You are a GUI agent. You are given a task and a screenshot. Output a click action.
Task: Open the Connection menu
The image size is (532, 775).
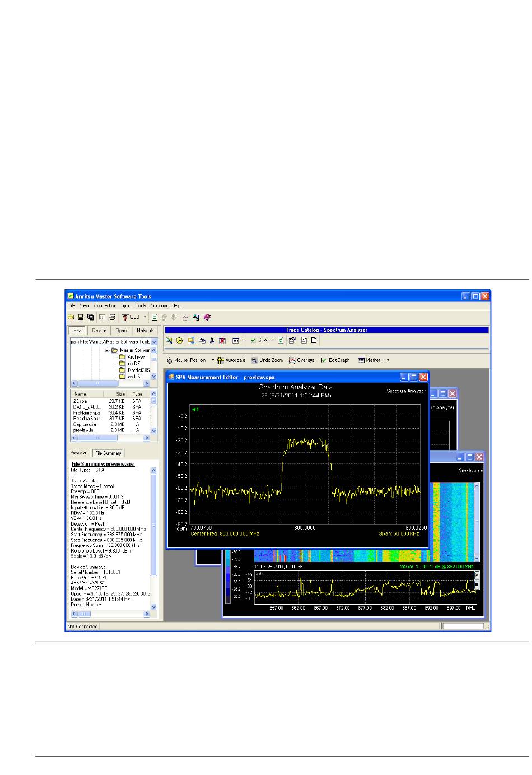click(x=105, y=306)
